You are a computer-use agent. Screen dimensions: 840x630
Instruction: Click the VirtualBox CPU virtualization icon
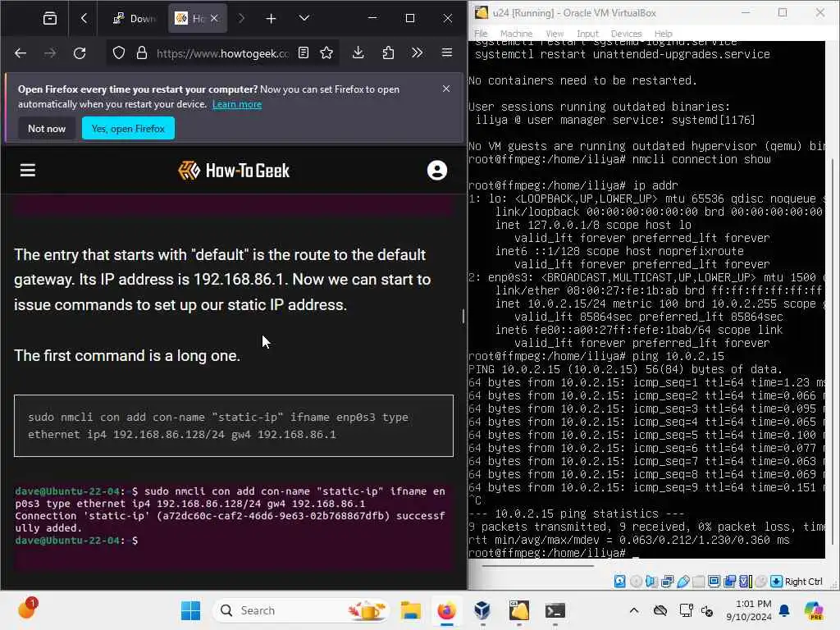pyautogui.click(x=745, y=582)
